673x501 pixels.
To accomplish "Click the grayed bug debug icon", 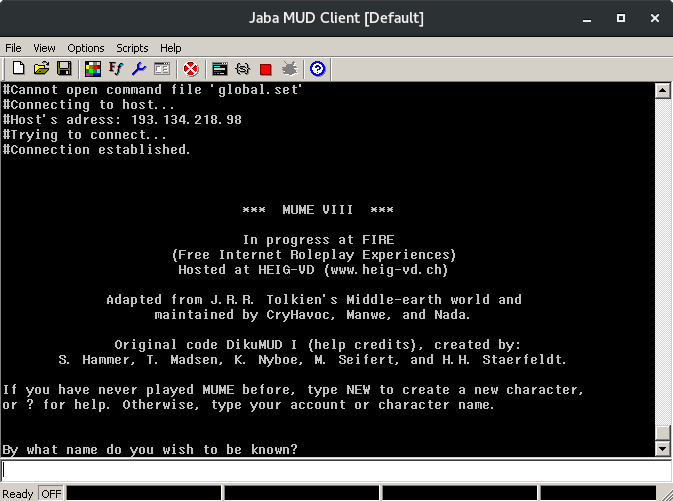I will (290, 69).
